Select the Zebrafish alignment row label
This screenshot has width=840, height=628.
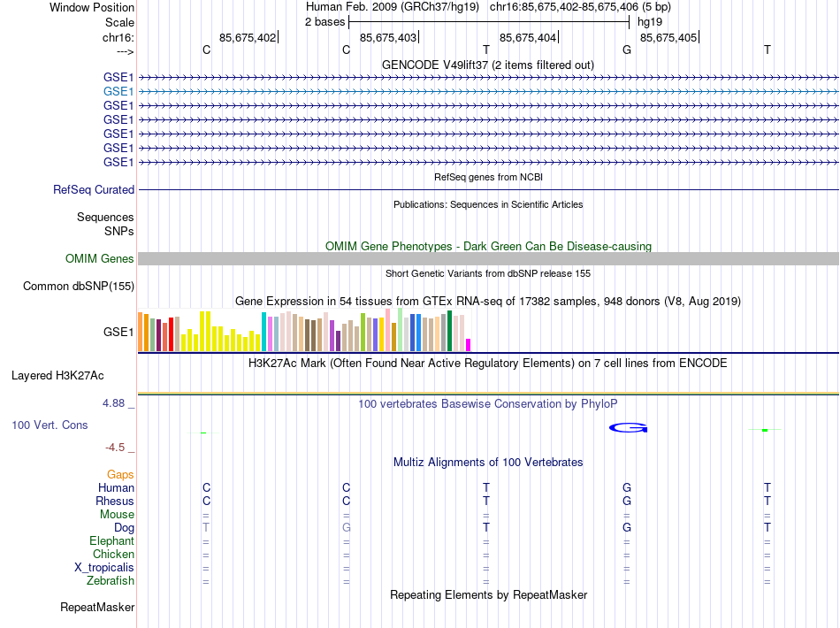tap(111, 580)
